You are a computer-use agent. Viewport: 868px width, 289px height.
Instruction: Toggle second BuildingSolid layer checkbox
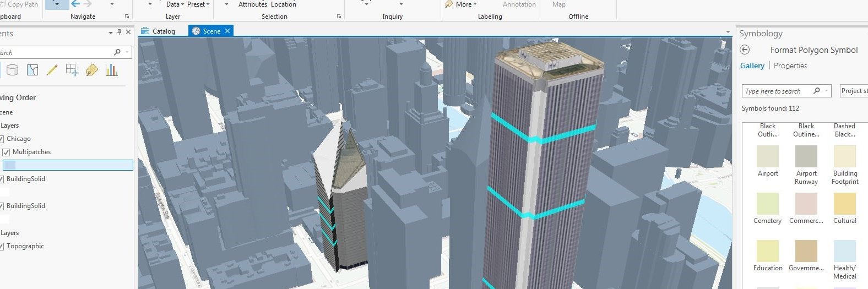pos(2,206)
